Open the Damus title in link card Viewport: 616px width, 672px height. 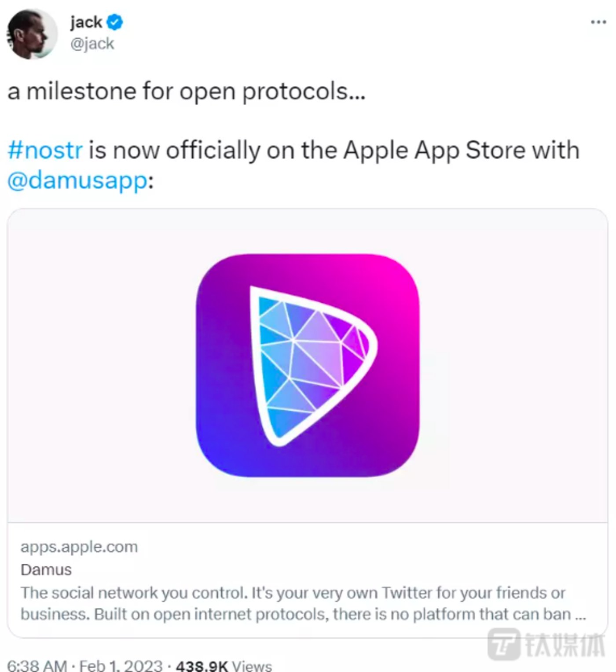click(x=46, y=569)
